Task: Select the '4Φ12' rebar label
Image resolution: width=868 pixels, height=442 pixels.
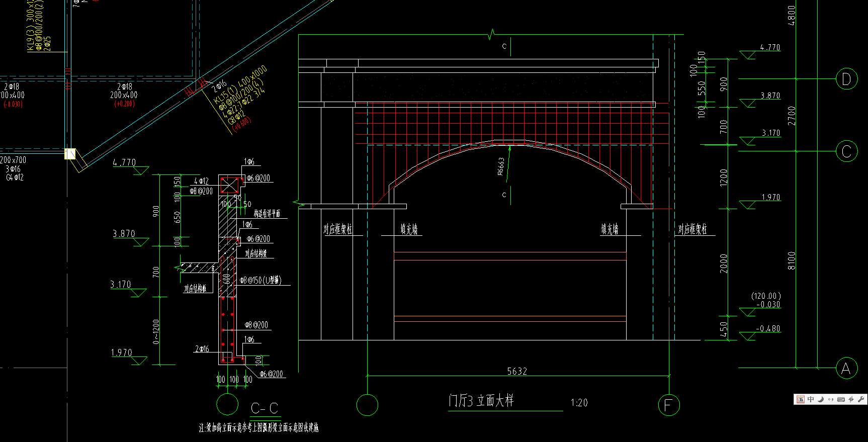Action: (x=202, y=181)
